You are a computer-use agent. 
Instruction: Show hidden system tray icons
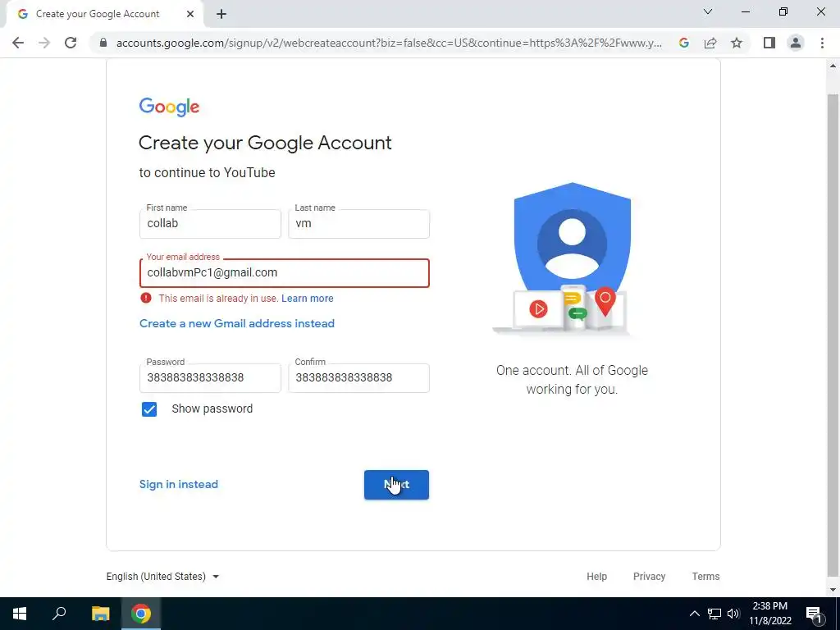pyautogui.click(x=694, y=614)
